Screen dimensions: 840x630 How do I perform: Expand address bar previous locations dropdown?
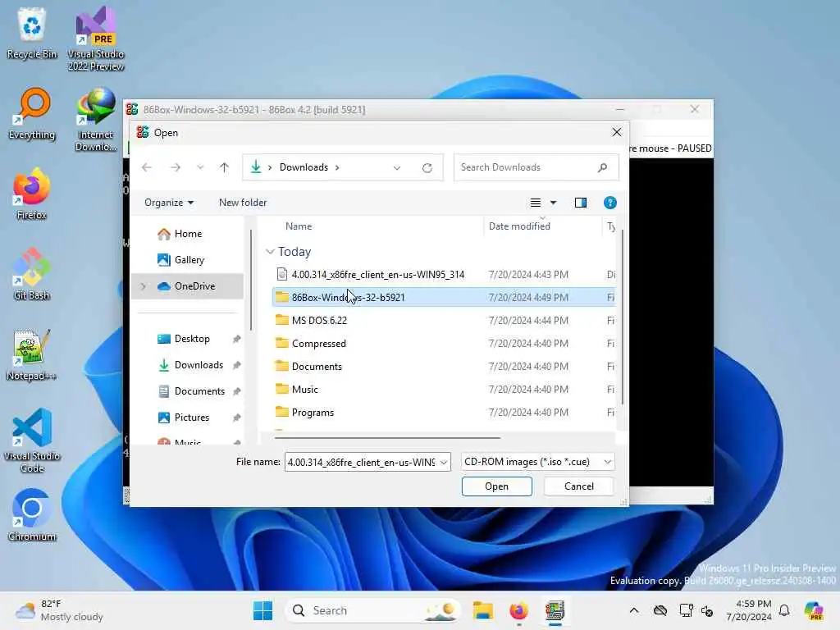[397, 167]
